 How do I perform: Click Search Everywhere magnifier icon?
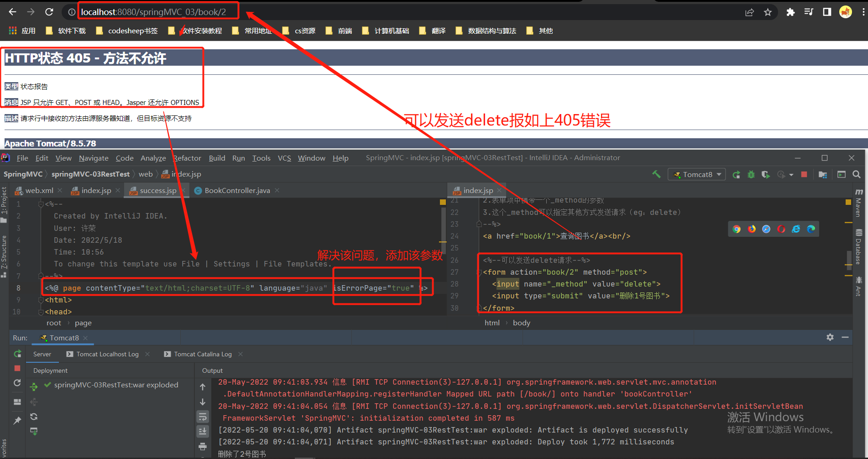click(x=857, y=174)
